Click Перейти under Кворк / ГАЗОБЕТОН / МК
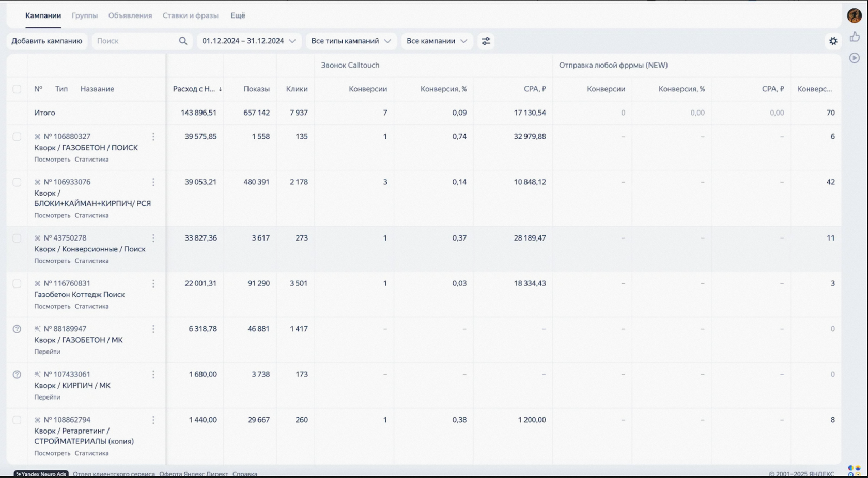 [x=47, y=352]
